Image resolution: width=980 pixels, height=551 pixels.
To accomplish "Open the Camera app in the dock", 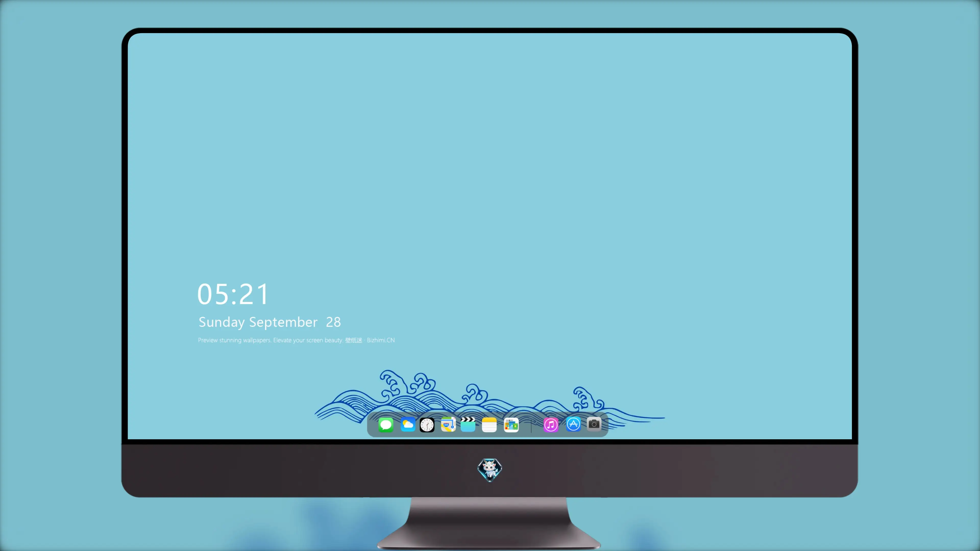I will 594,424.
